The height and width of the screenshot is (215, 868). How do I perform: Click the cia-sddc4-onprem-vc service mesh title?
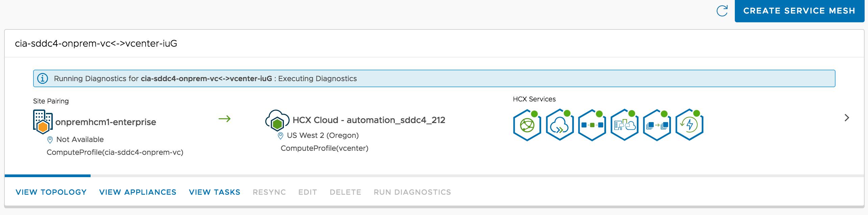point(96,43)
